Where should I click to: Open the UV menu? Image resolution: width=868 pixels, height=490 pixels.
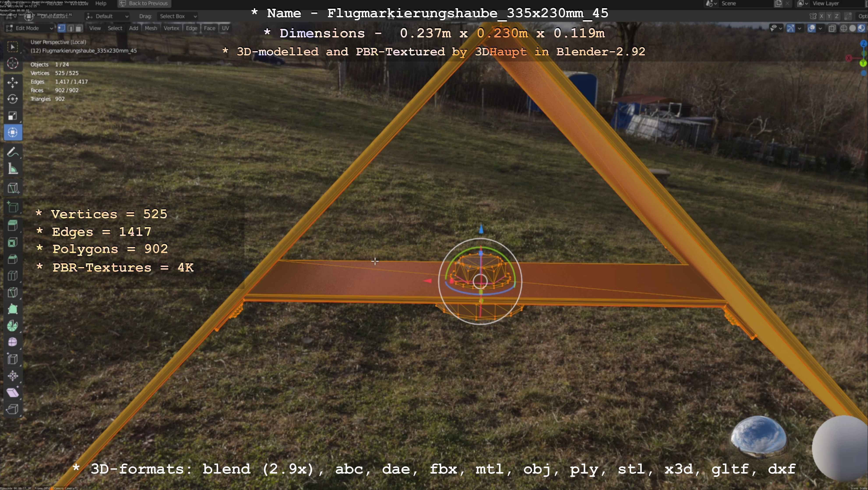click(225, 28)
